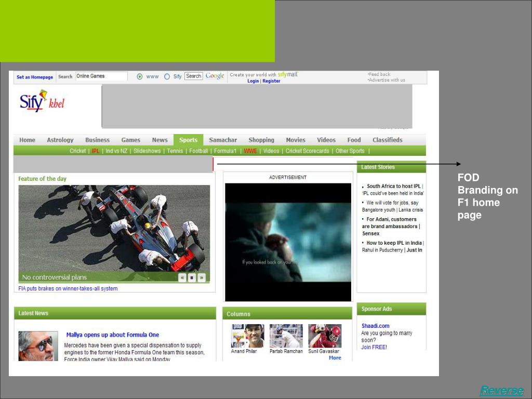The width and height of the screenshot is (532, 399).
Task: Select the Sports tab
Action: point(188,140)
